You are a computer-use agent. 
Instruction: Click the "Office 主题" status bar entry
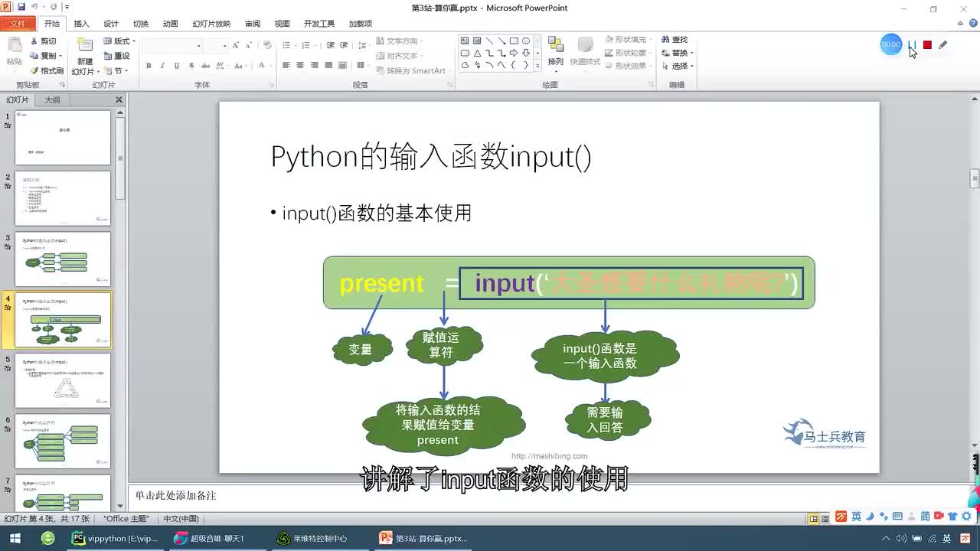126,518
